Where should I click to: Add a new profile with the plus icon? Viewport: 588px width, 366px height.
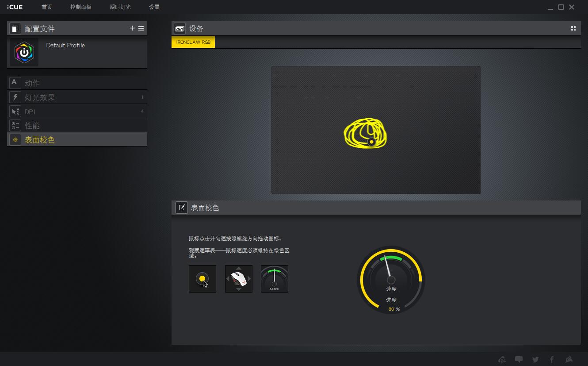point(132,28)
